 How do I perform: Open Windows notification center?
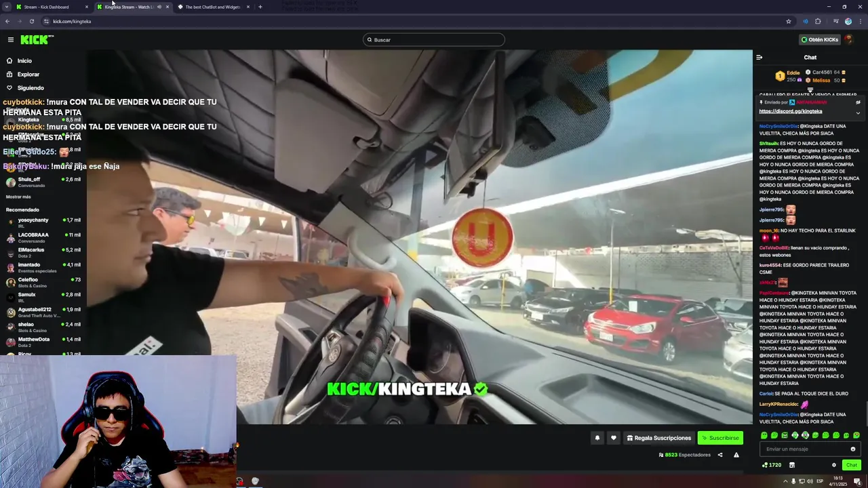click(x=857, y=481)
